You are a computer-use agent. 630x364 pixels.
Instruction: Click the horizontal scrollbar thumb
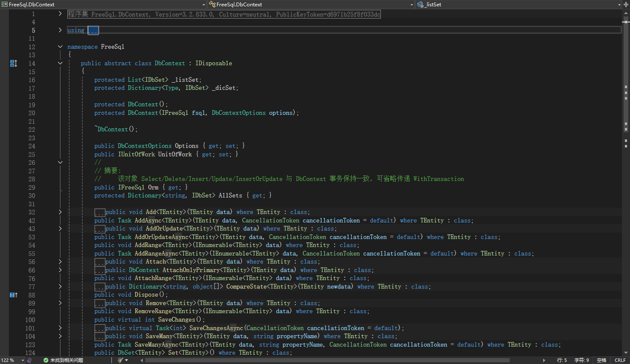pyautogui.click(x=327, y=360)
